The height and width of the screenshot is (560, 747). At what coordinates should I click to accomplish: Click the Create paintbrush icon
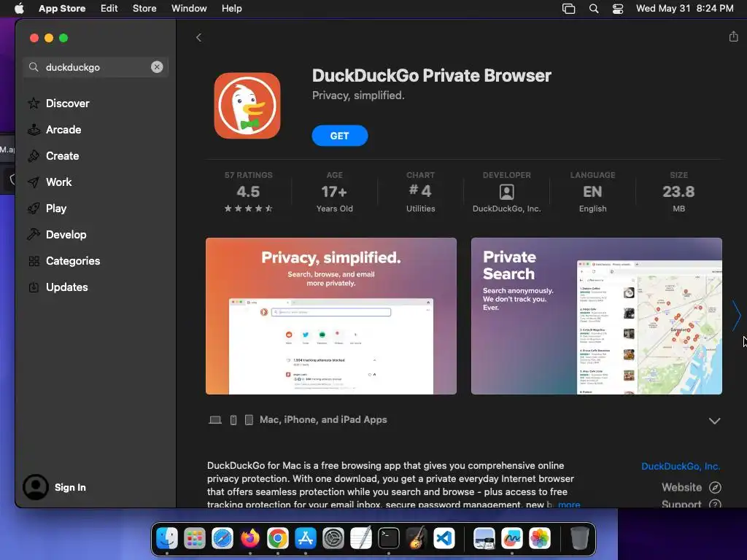(x=34, y=156)
